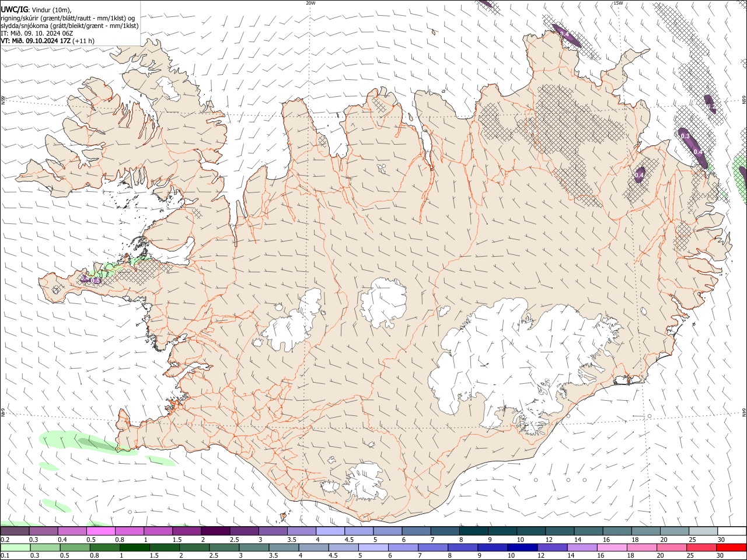Pick the light gray 25 swatch, snow scale
The image size is (747, 560).
point(703,531)
